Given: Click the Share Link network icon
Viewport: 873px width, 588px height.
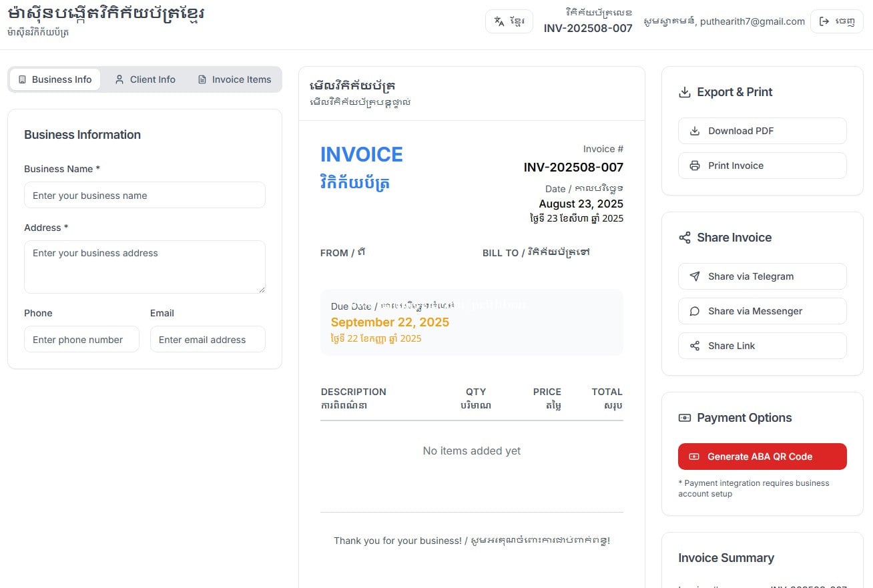Looking at the screenshot, I should 695,346.
